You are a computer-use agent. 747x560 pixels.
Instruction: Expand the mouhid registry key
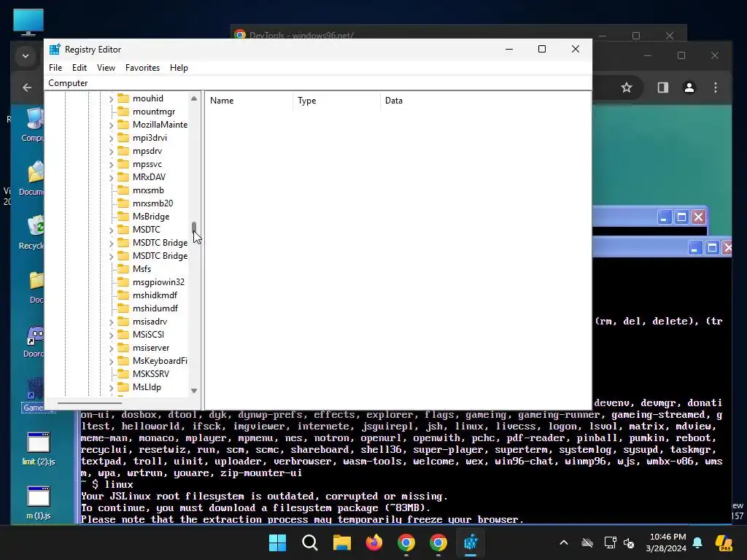pos(111,99)
